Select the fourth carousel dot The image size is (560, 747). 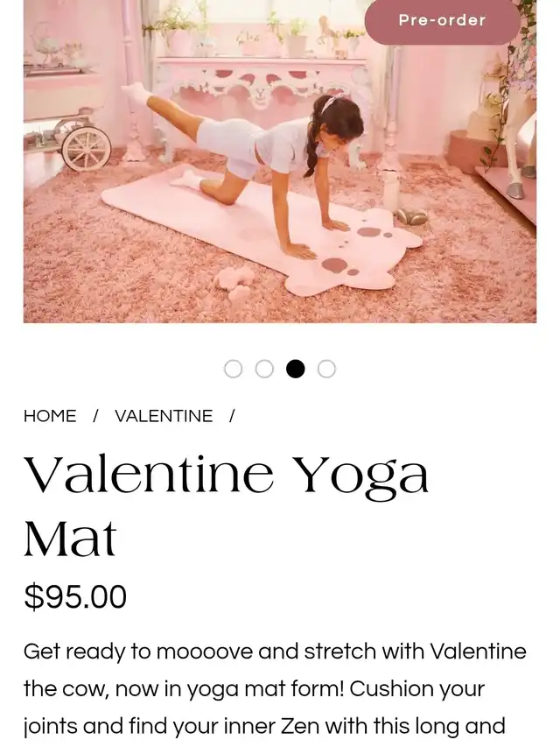(326, 370)
